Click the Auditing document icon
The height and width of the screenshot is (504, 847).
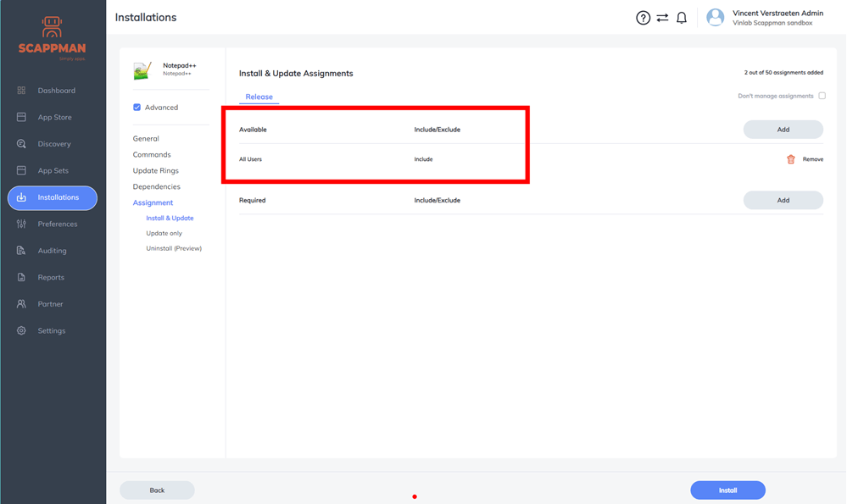[x=21, y=251]
